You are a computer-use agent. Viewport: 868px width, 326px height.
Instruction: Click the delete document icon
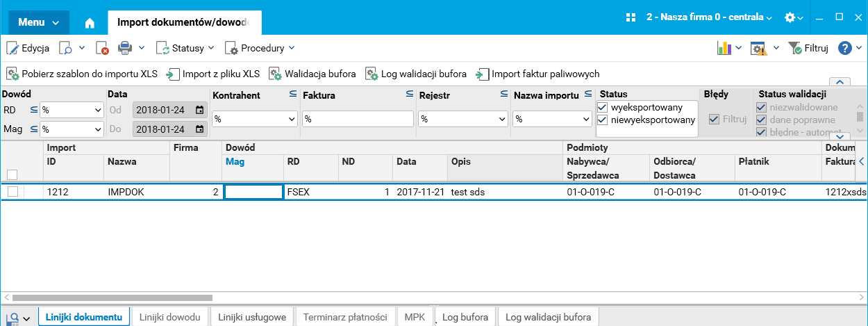(103, 48)
